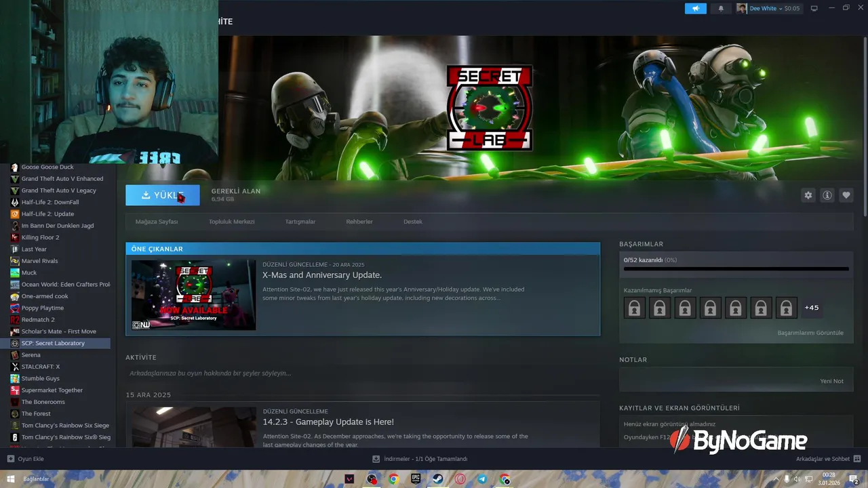
Task: Open Telegram from the taskbar
Action: [x=482, y=479]
